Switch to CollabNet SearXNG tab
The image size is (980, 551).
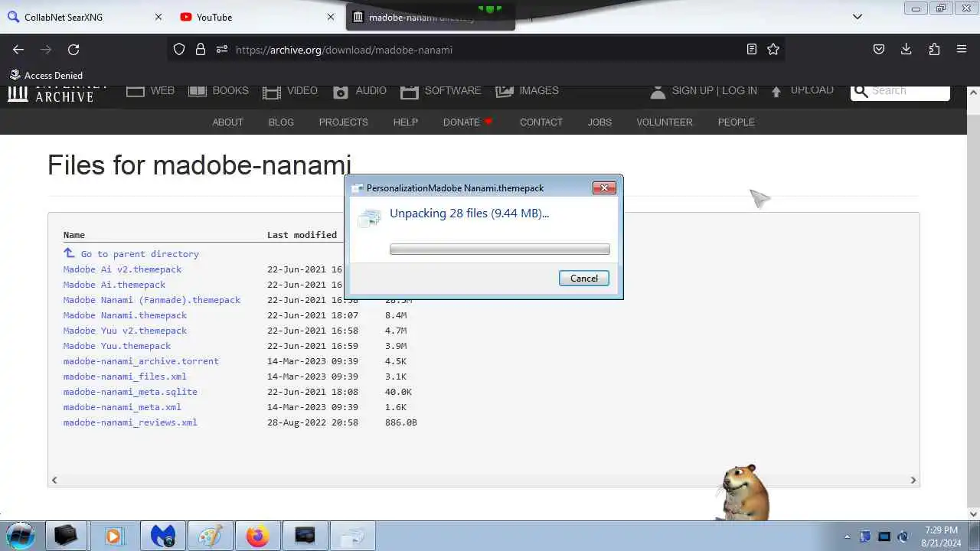pyautogui.click(x=86, y=17)
